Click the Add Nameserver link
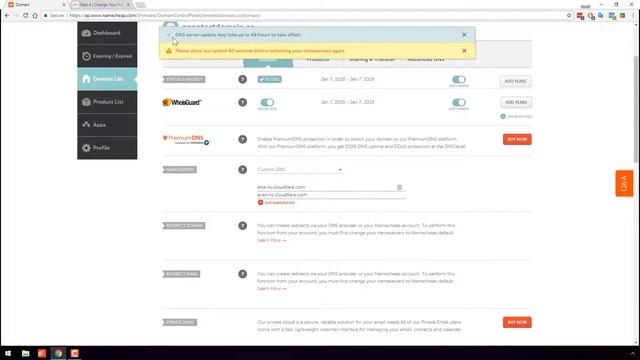The image size is (640, 360). [276, 202]
